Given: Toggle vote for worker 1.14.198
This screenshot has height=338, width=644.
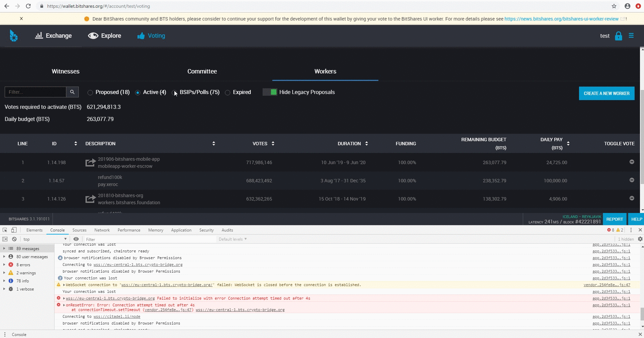Looking at the screenshot, I should click(632, 162).
